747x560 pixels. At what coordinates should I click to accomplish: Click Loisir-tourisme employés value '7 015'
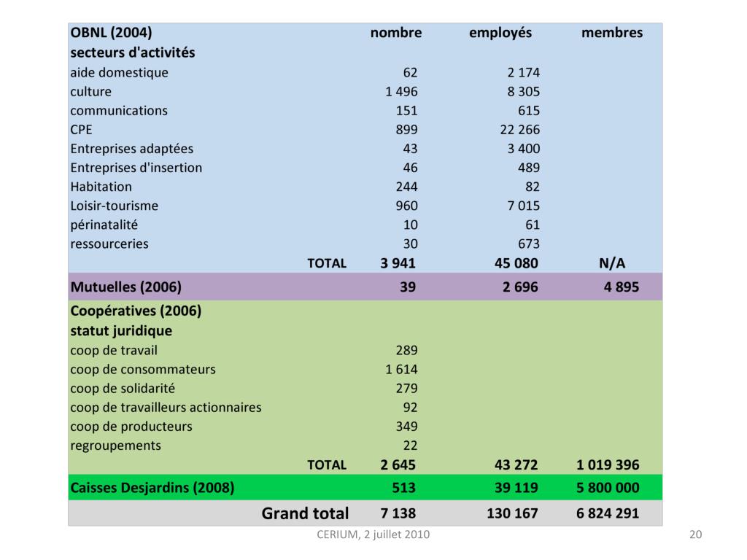[523, 206]
